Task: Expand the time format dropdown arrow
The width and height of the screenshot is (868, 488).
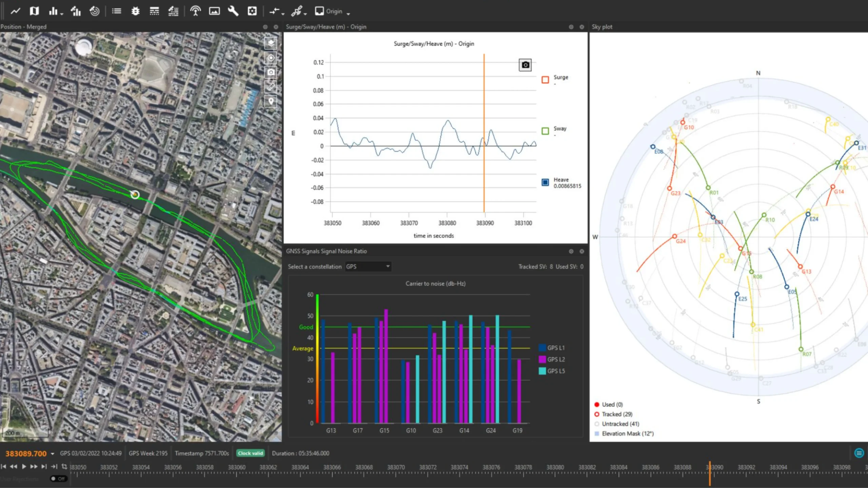Action: point(53,454)
